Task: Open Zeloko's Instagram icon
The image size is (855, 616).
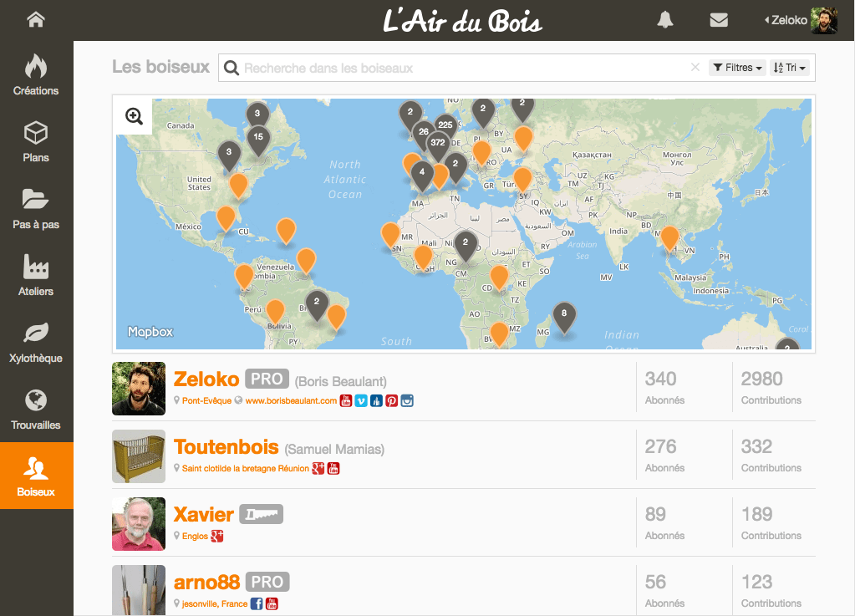Action: [x=407, y=400]
